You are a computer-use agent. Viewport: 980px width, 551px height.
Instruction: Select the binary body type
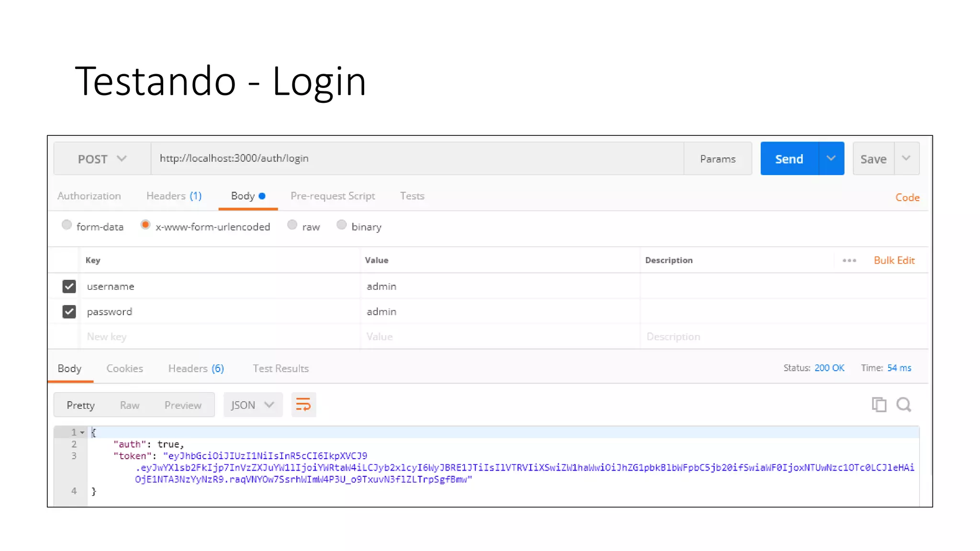pos(341,225)
